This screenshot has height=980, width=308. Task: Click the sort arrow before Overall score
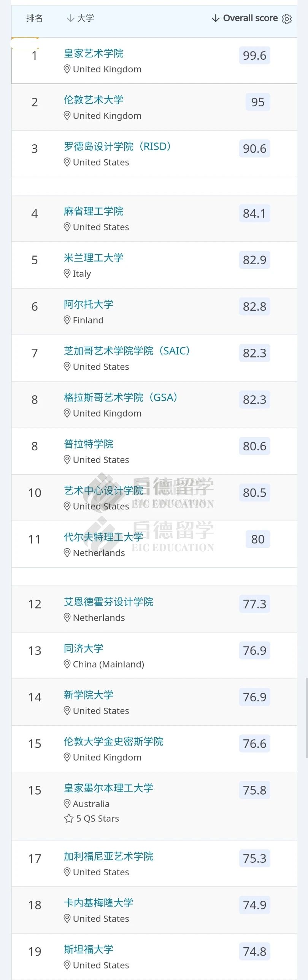click(x=216, y=18)
